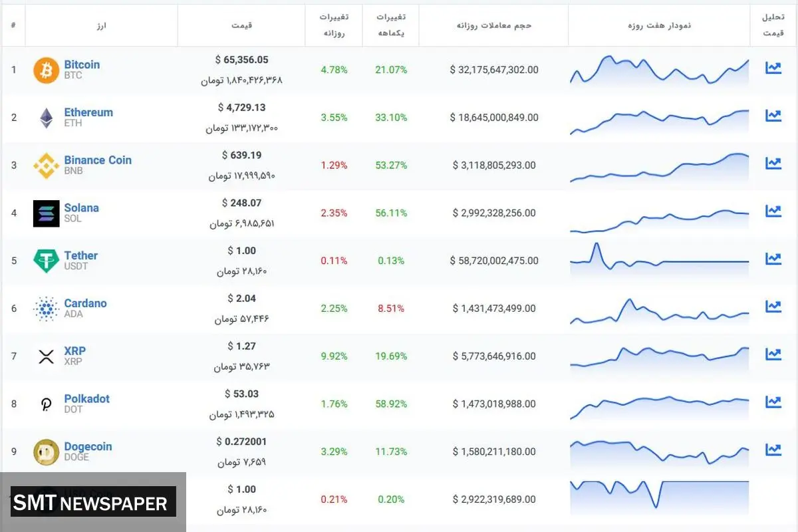Select Bitcoin volume $ 32,175,647,302.00

(x=494, y=70)
